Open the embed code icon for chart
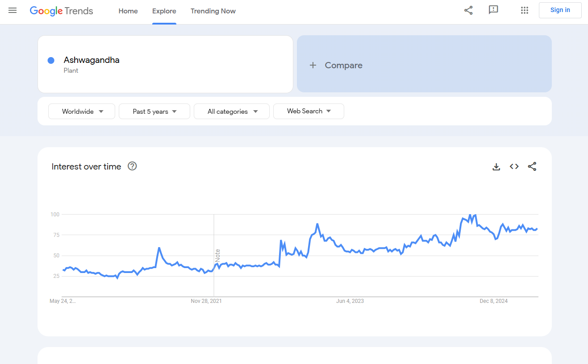Screen dimensions: 588x364 click(514, 166)
